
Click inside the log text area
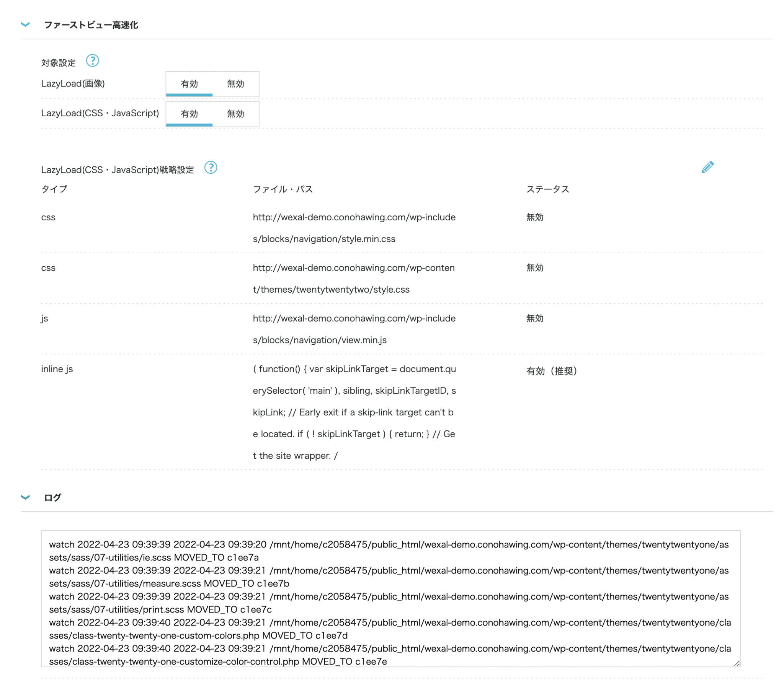(x=390, y=598)
